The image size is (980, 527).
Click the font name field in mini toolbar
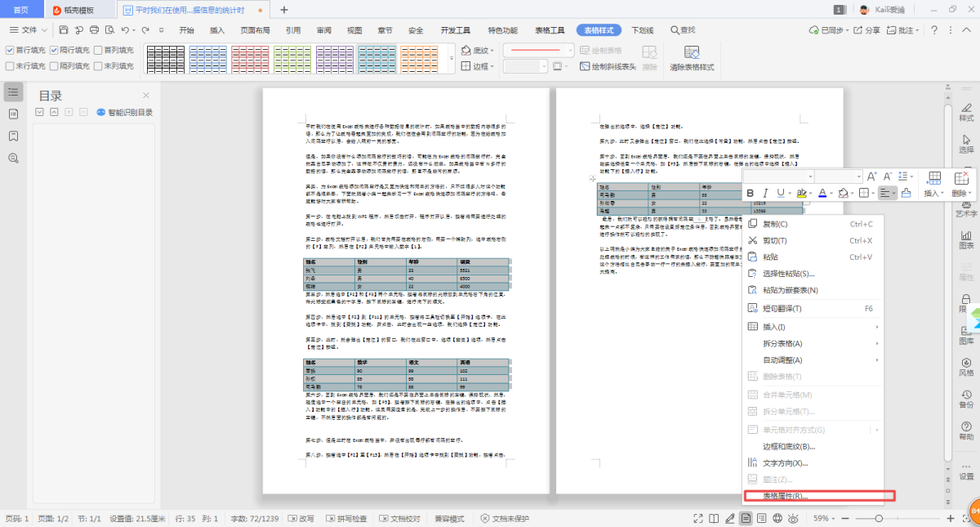(x=777, y=176)
